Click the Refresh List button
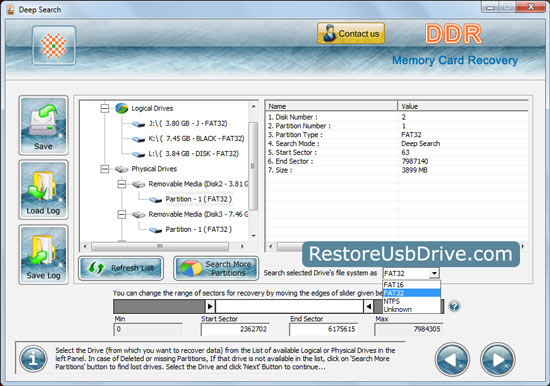 (121, 268)
